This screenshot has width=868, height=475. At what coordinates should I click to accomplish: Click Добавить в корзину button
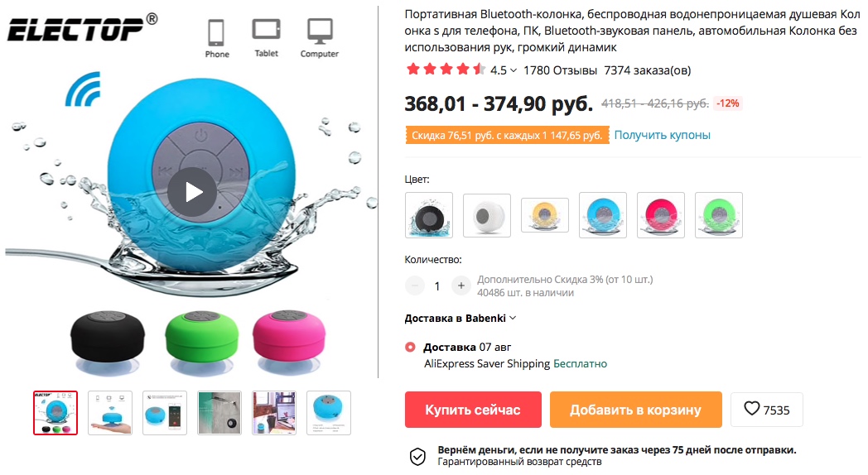tap(635, 410)
